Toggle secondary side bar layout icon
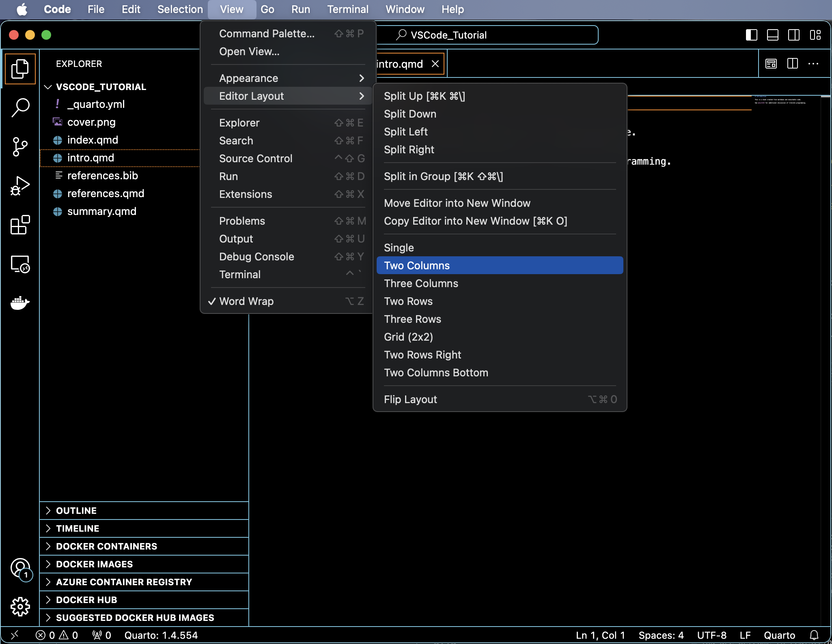Screen dimensions: 832x644 pos(794,35)
